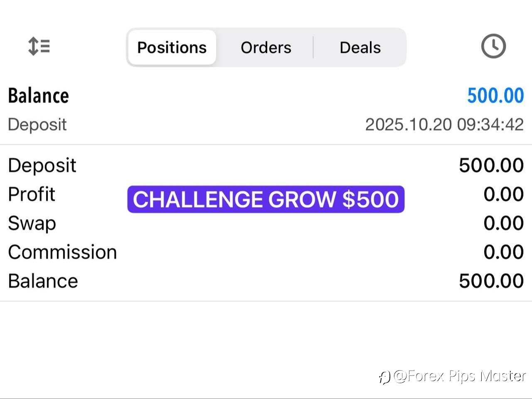Switch to the Positions tab
Screen dimensions: 532x399
click(x=172, y=47)
